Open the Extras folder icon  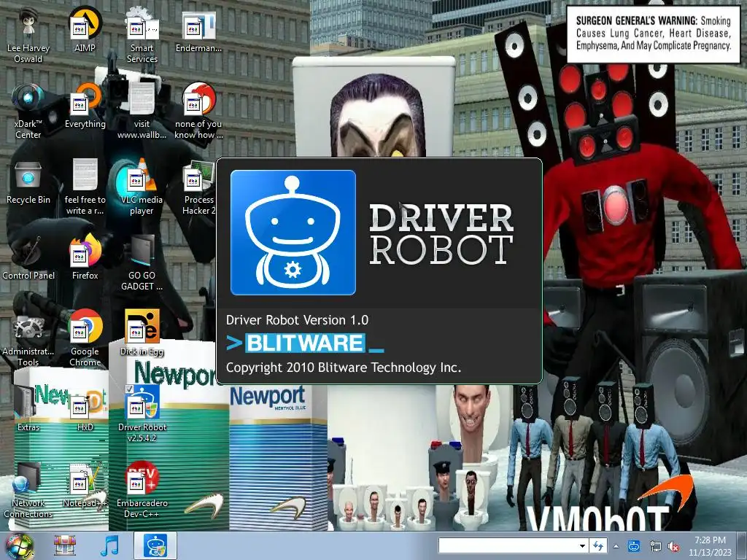[28, 409]
